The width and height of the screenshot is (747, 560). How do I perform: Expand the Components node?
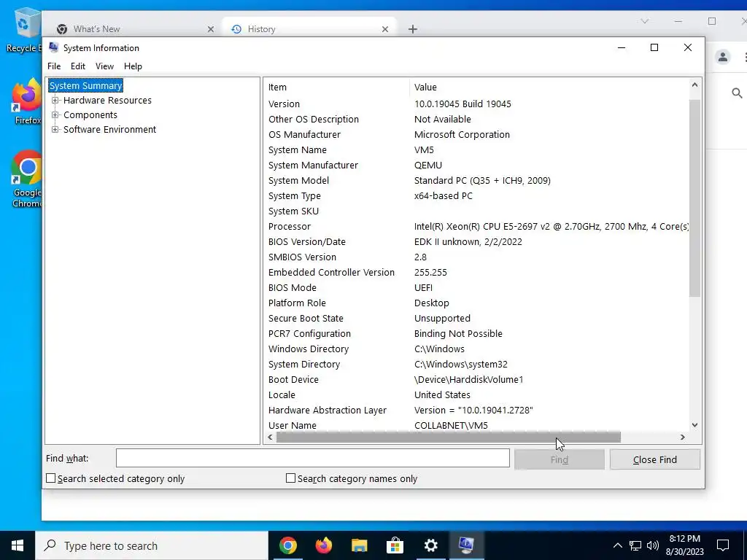pos(55,114)
